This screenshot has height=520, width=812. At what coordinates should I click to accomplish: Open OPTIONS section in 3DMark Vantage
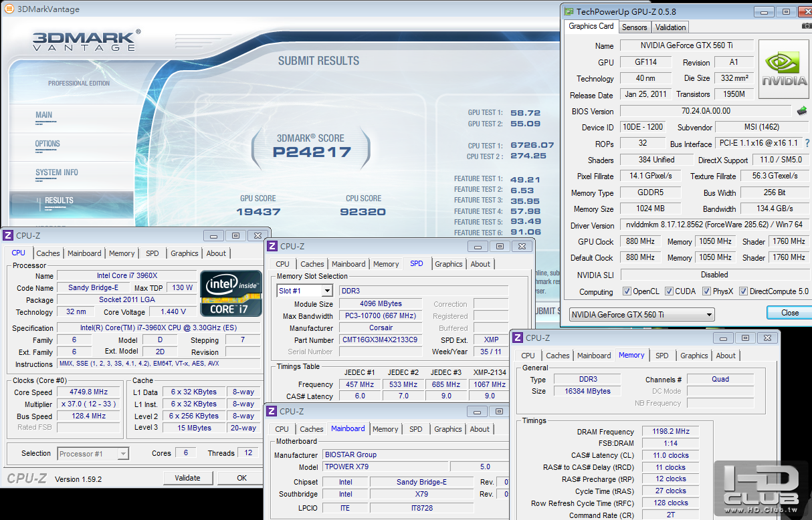[47, 144]
